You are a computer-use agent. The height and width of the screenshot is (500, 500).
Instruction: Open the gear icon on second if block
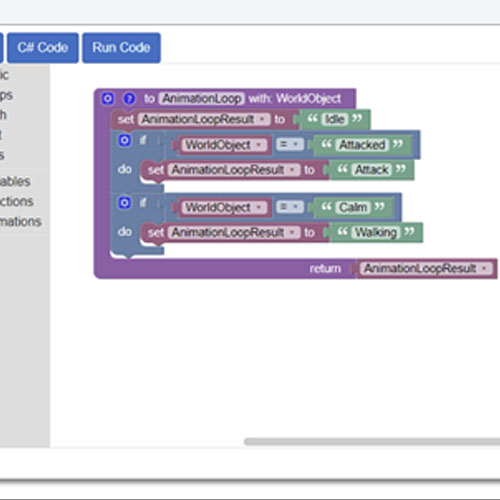[x=124, y=203]
